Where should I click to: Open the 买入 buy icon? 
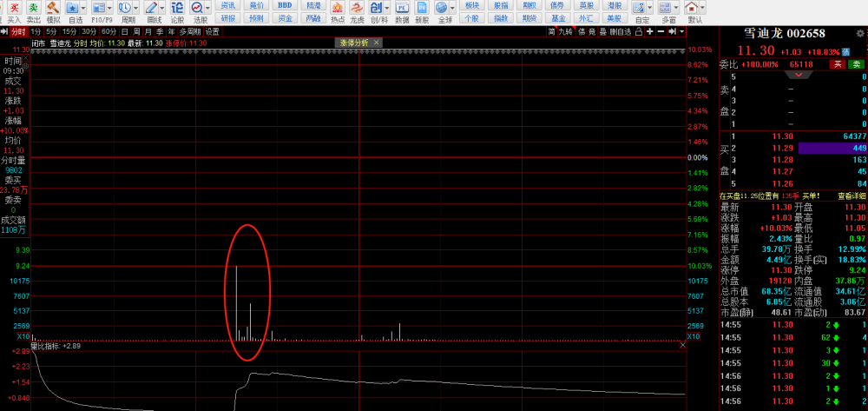point(16,8)
